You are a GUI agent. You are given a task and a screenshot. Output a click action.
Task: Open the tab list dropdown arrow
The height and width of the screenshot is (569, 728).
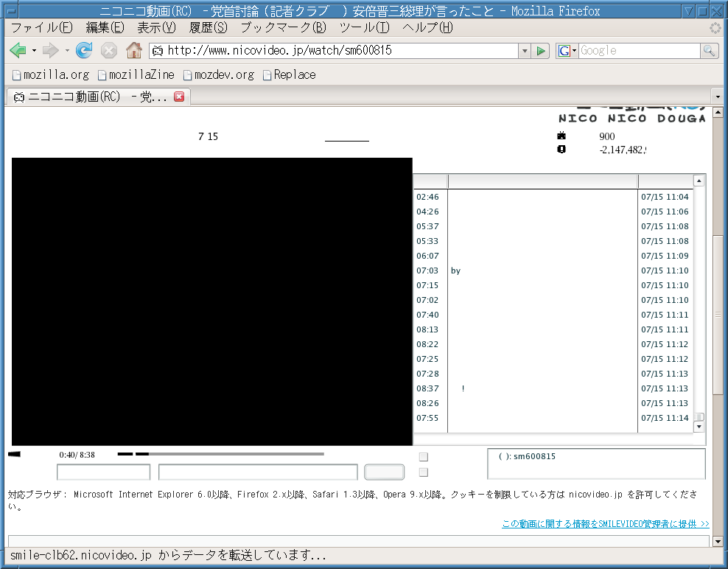(x=718, y=97)
